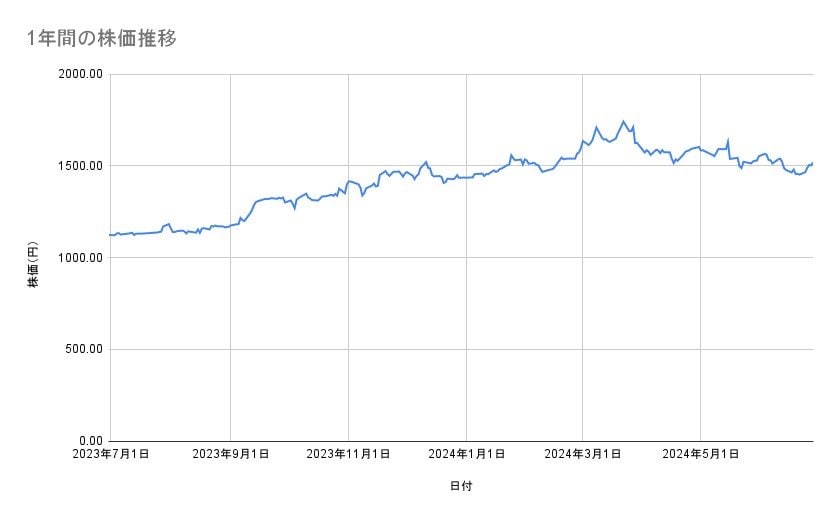Screen dimensions: 839x519
Task: Select the 2023年11月1日 date label
Action: coord(348,454)
